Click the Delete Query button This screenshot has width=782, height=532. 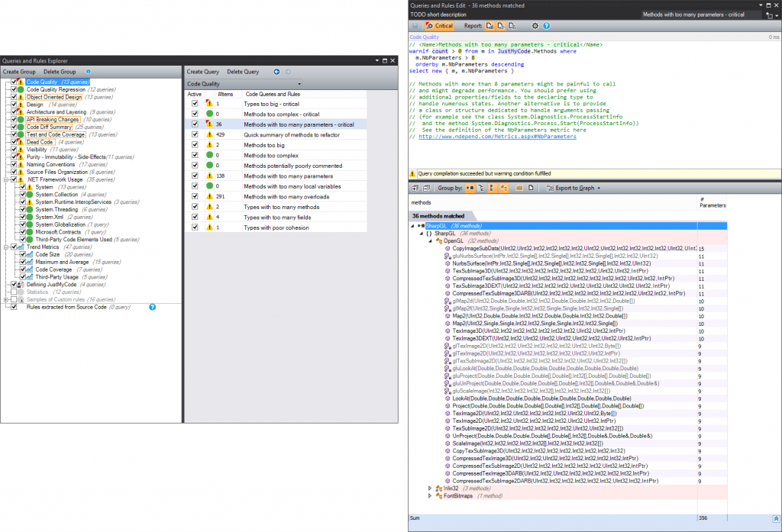[243, 72]
